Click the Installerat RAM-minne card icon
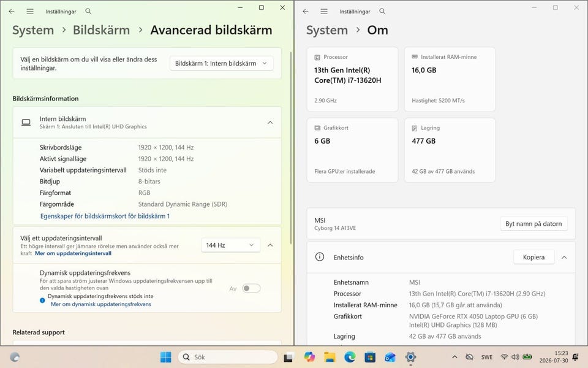 point(415,56)
